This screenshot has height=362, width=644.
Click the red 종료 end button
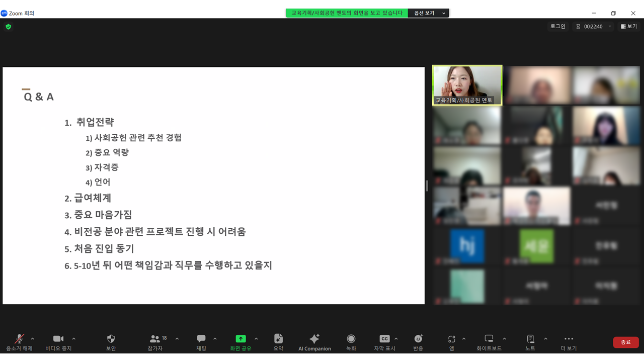(x=625, y=342)
